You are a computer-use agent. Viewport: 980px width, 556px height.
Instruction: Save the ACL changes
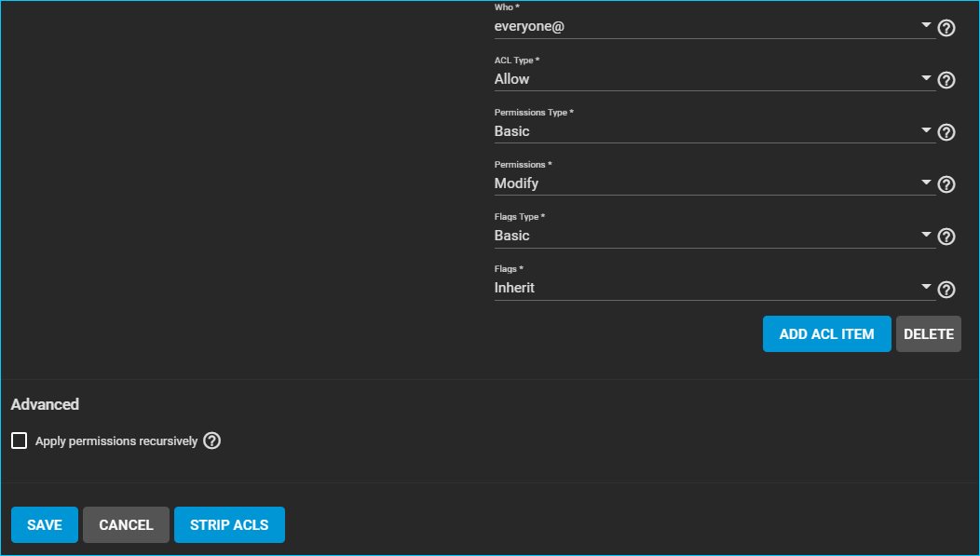(45, 524)
